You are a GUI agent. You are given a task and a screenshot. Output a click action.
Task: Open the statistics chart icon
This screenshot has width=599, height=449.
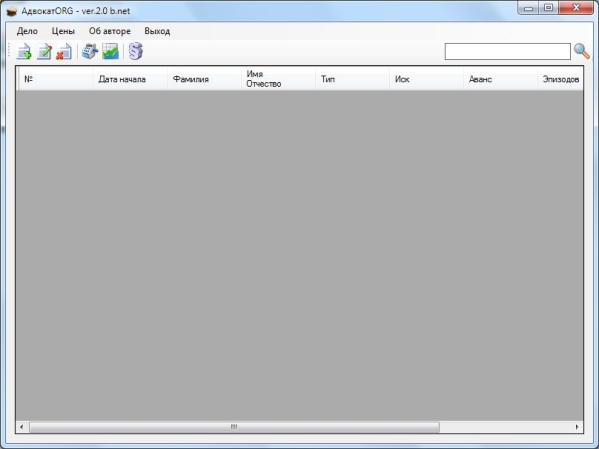pos(111,52)
